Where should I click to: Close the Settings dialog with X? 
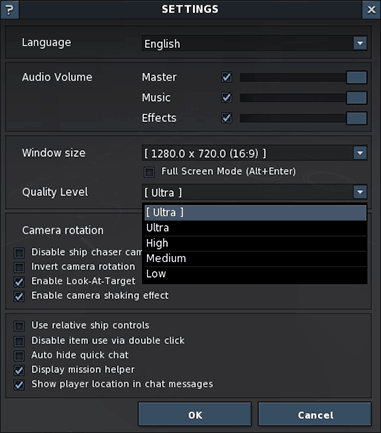[371, 10]
